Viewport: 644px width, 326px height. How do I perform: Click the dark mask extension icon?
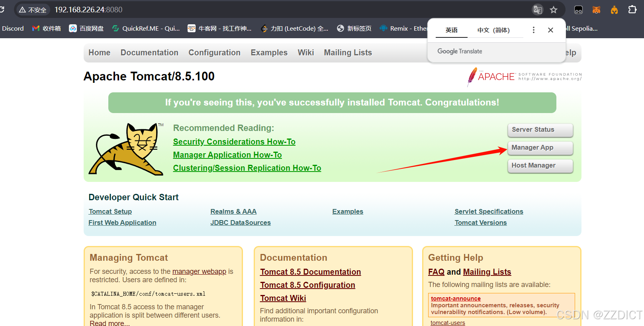pyautogui.click(x=578, y=10)
